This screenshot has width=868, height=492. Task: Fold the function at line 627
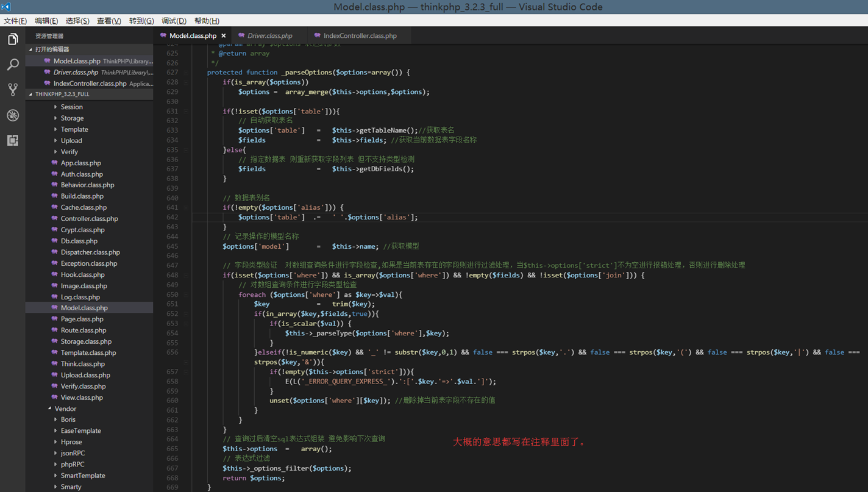coord(187,73)
